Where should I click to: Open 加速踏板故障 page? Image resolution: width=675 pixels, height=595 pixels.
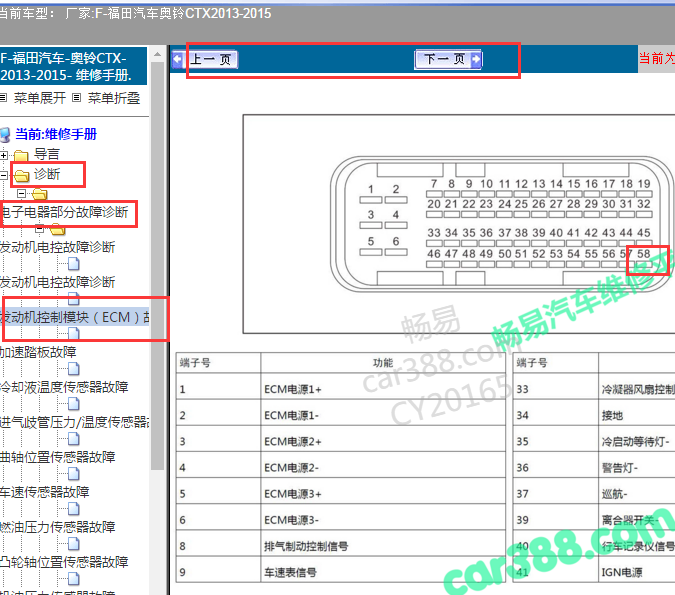click(x=38, y=352)
